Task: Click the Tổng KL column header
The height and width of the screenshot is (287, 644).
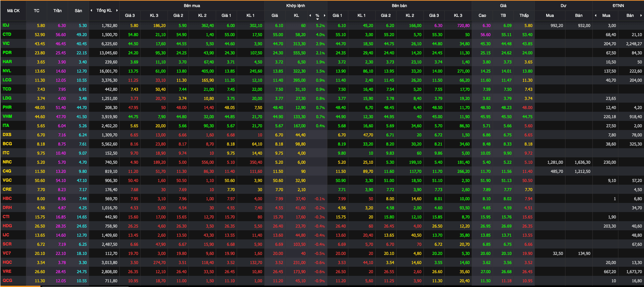Action: tap(104, 10)
